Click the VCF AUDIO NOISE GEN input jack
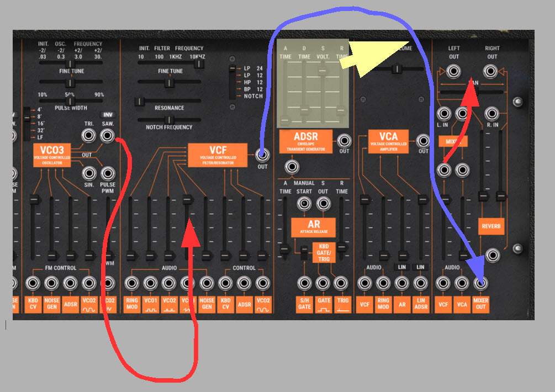The width and height of the screenshot is (555, 392). (207, 283)
